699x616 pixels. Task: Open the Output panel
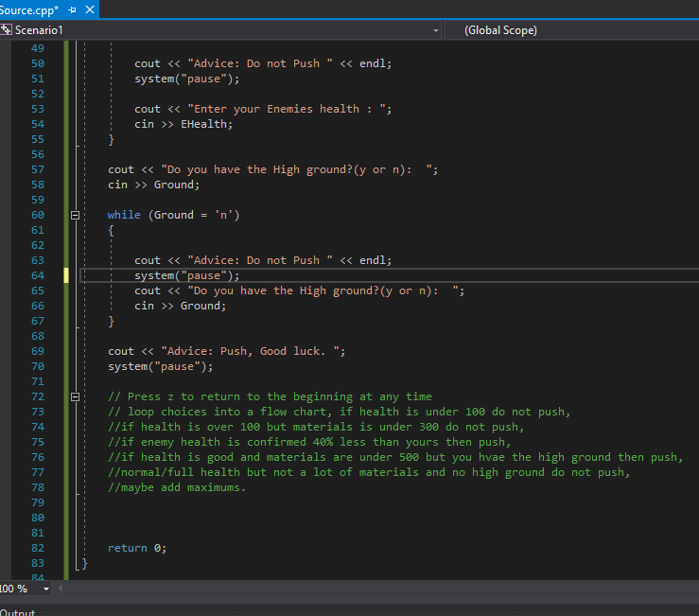click(x=17, y=611)
